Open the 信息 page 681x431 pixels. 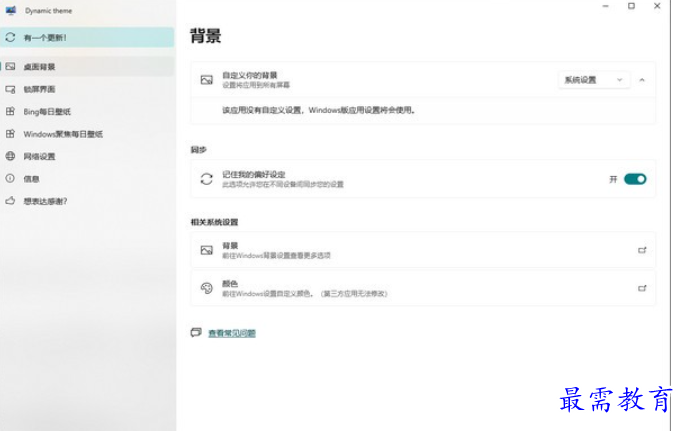(x=87, y=179)
